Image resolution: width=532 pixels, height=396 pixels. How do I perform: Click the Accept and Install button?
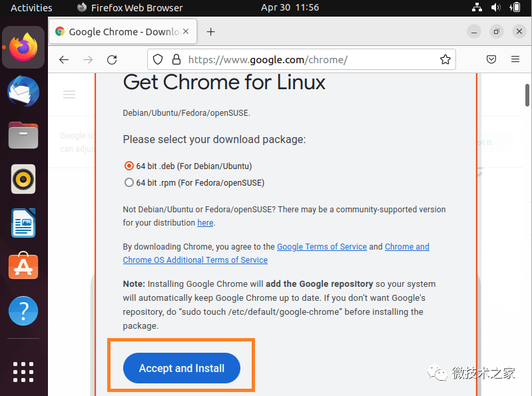(182, 368)
